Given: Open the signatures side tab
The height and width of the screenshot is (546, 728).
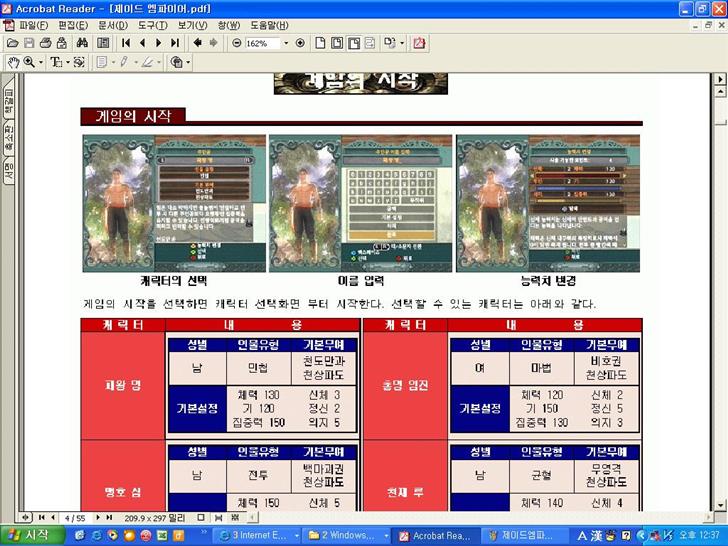Looking at the screenshot, I should [x=8, y=171].
